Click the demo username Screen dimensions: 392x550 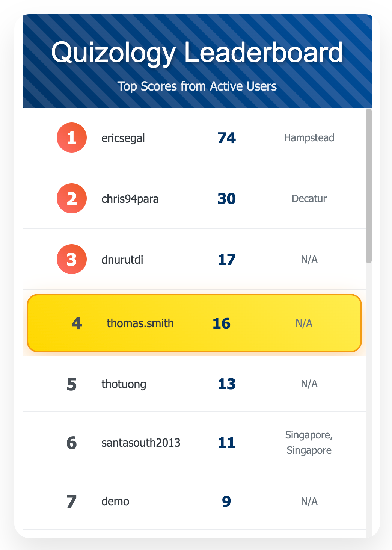(115, 502)
